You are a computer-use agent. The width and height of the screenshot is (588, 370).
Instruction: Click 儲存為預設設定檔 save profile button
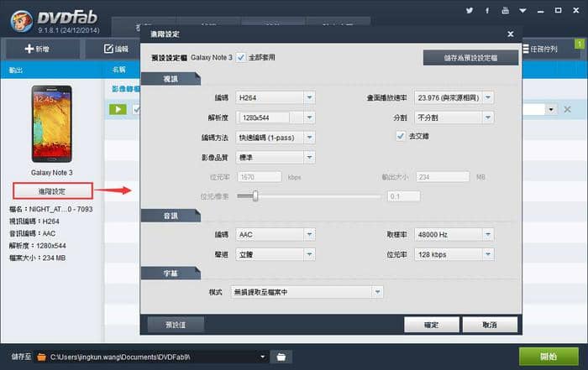(470, 58)
